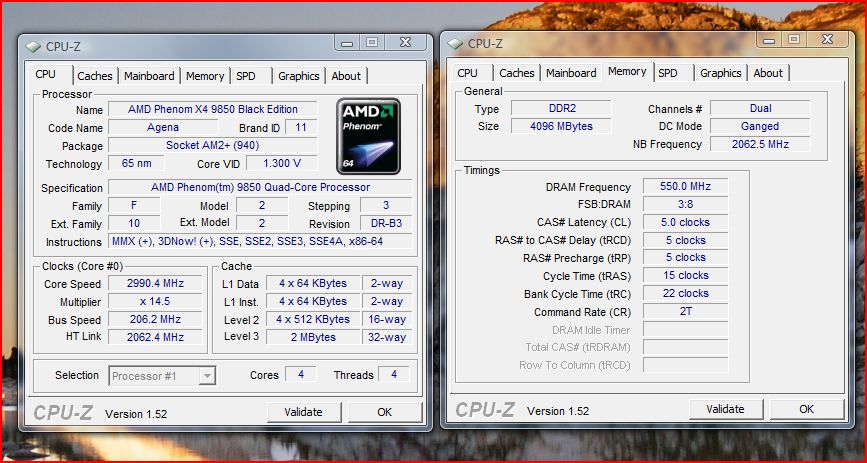
Task: Click the Cycle Time (tRAS) value '15 clocks'
Action: coord(686,275)
